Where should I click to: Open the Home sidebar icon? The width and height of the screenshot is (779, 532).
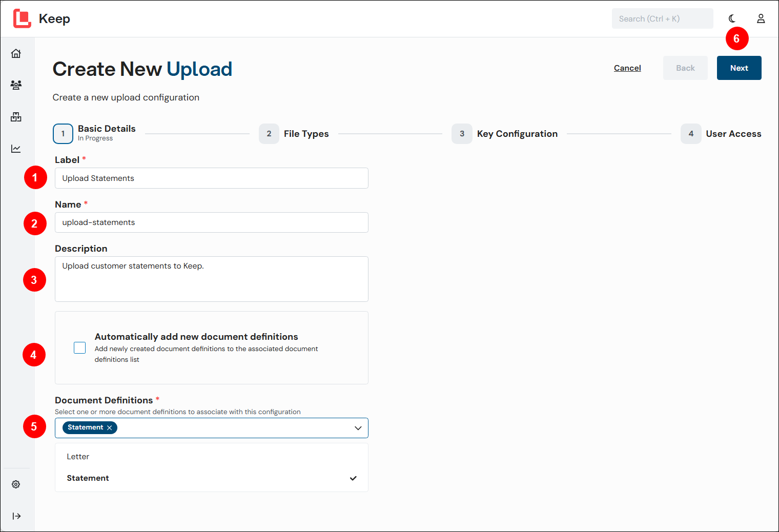[x=16, y=53]
